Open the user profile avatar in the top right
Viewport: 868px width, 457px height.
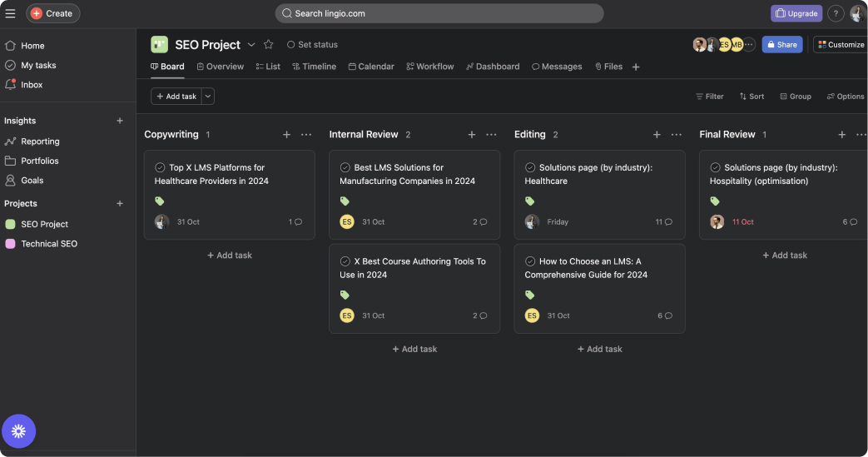tap(857, 13)
